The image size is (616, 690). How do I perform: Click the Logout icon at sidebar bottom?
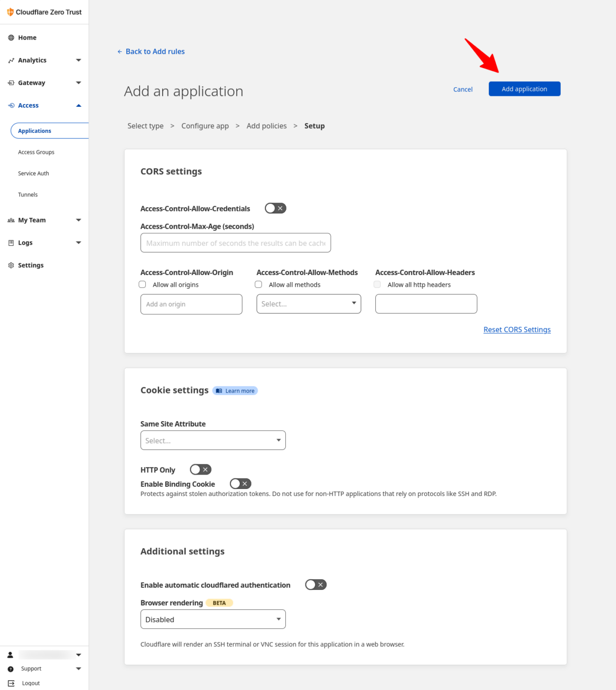tap(10, 683)
